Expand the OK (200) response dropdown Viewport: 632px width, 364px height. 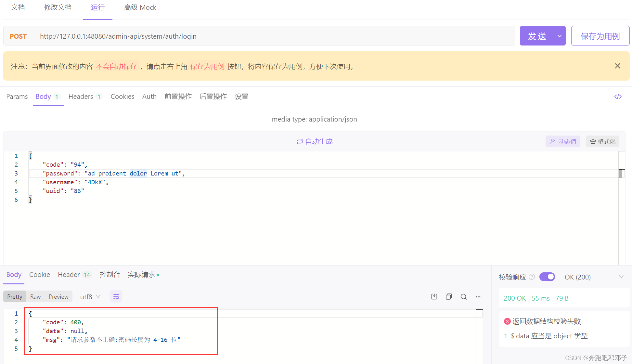click(621, 277)
